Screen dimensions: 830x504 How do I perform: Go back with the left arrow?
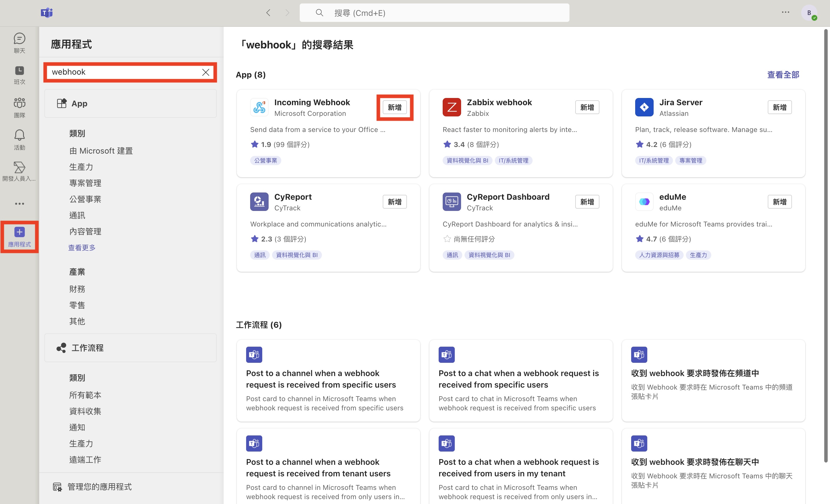coord(268,13)
